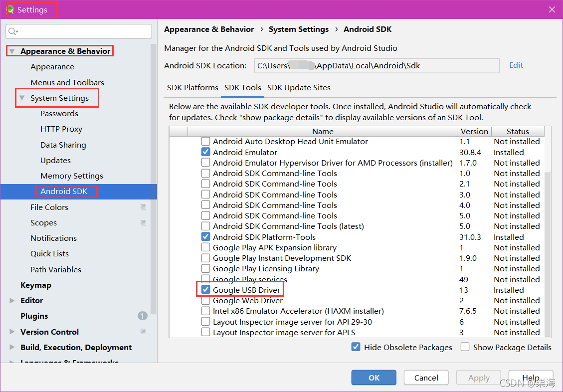Open Quick Lists settings
The image size is (563, 392).
click(x=49, y=253)
